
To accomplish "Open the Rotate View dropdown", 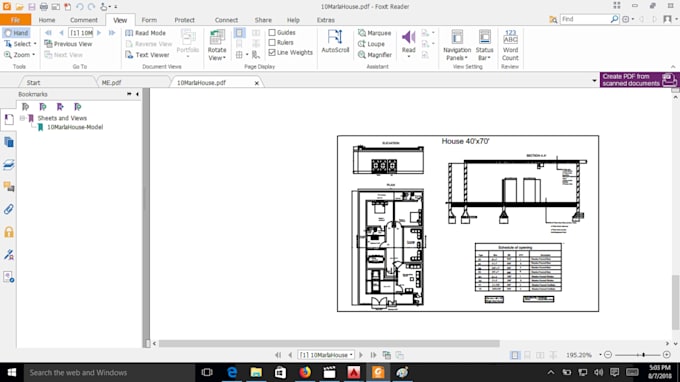I will 217,45.
